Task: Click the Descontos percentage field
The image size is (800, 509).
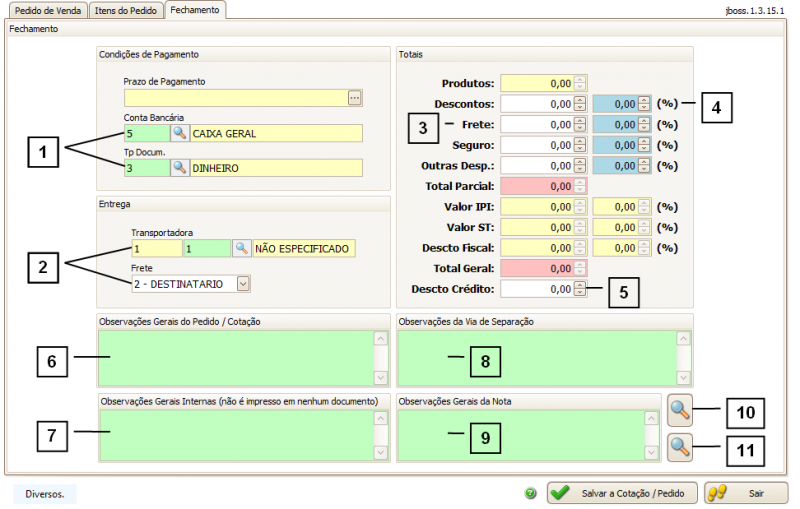Action: 615,104
